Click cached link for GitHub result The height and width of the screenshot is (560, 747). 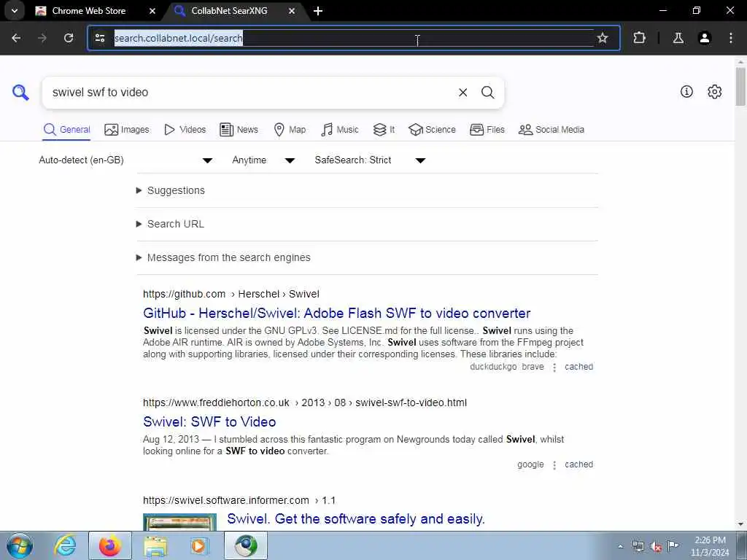point(578,367)
